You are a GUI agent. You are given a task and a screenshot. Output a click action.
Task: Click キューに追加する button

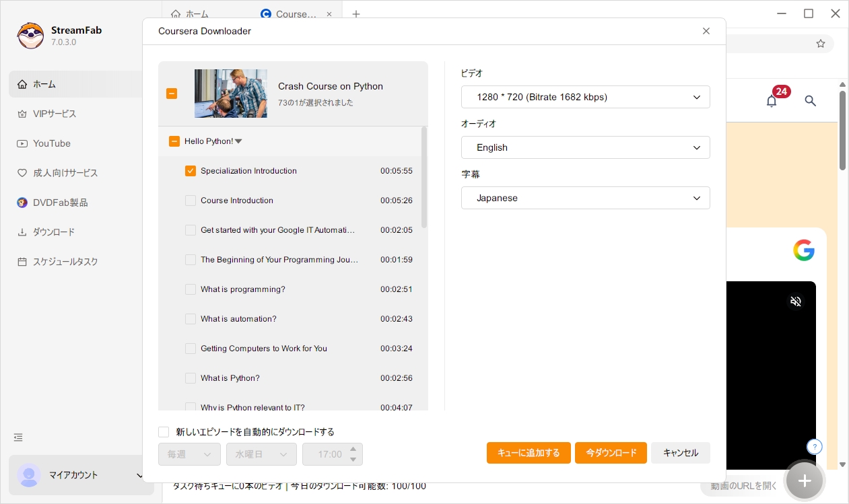pos(529,453)
